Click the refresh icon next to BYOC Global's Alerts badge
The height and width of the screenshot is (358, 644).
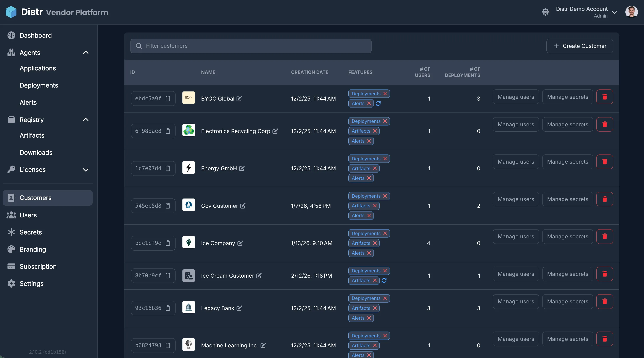[x=378, y=103]
